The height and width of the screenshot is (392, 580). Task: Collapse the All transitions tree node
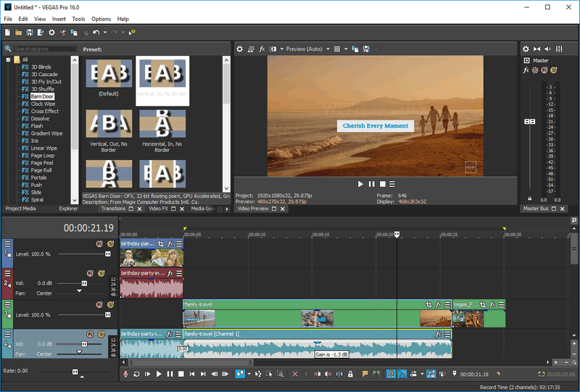coord(8,59)
